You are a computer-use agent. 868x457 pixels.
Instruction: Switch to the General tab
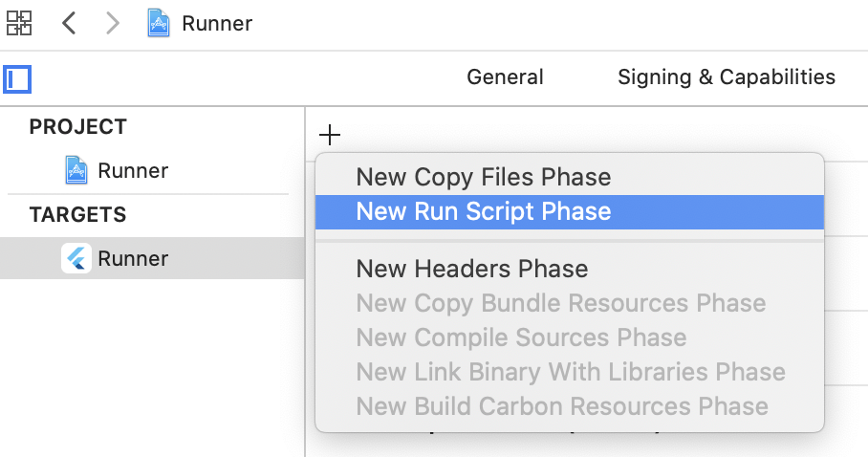505,77
